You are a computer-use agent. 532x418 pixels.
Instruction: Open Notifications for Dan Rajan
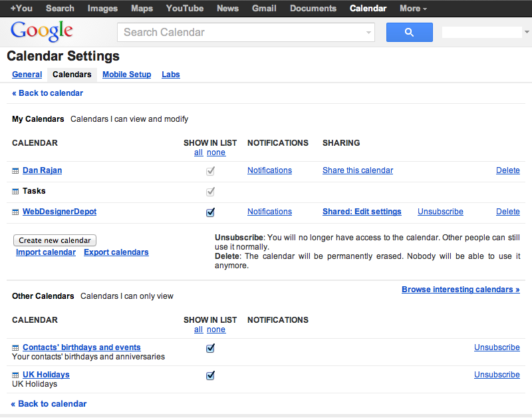[x=269, y=170]
